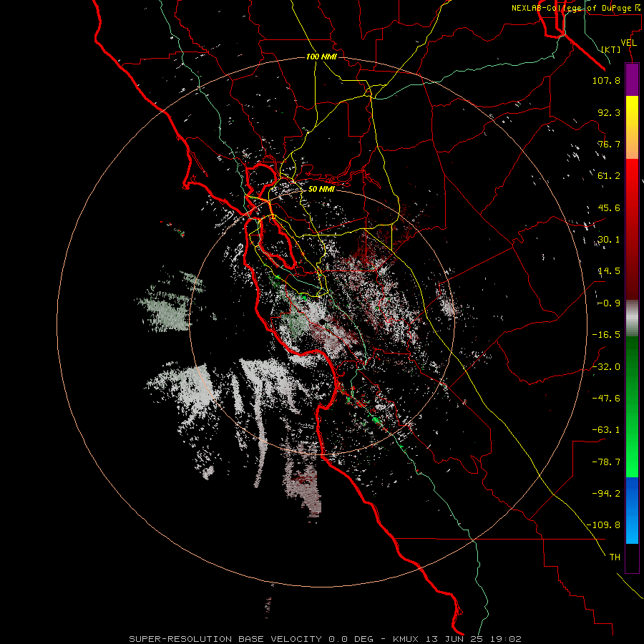Click the -32.0 velocity scale value

(606, 367)
